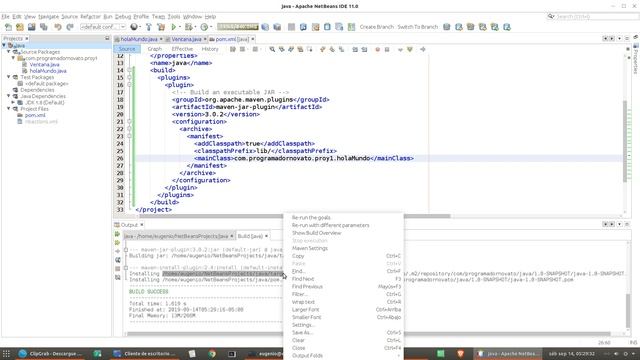Click the Open Project toolbar icon
Viewport: 640px width, 360px height.
(x=31, y=27)
